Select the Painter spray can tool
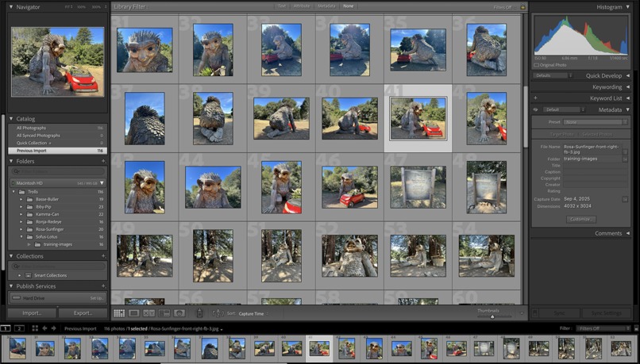Viewport: 640px width, 364px height. [x=199, y=313]
